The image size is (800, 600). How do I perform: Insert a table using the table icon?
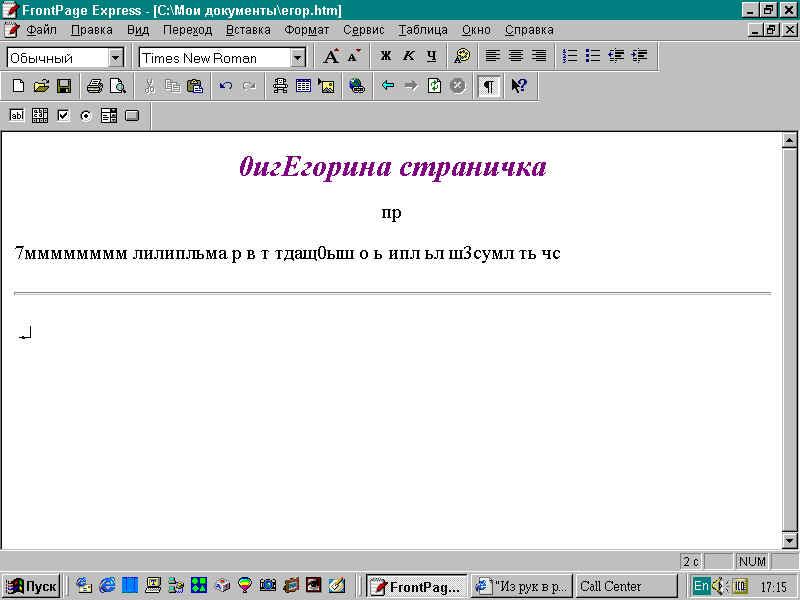coord(303,86)
